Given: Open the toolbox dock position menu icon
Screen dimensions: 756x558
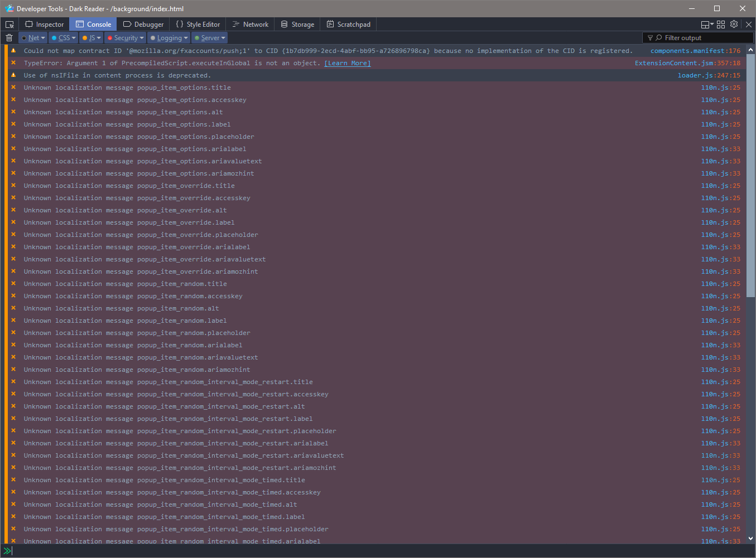Looking at the screenshot, I should (707, 25).
